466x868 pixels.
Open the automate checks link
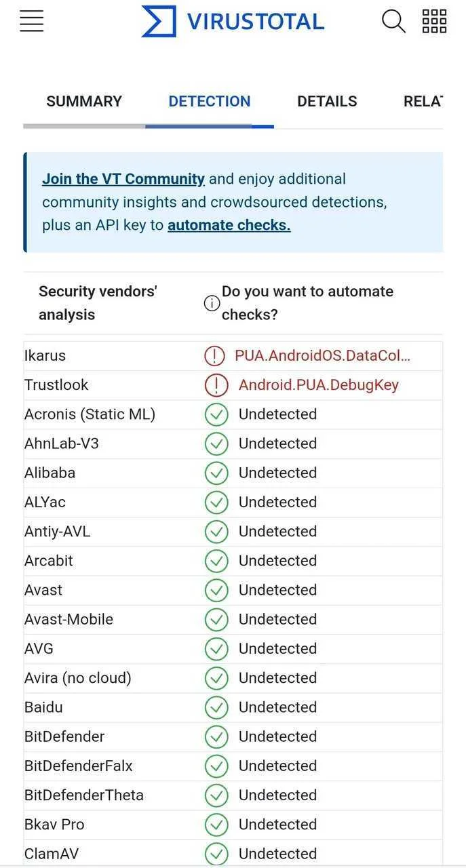click(x=229, y=225)
